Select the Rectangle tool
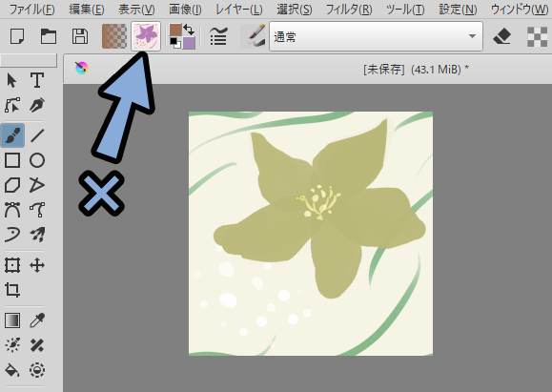 coord(12,160)
